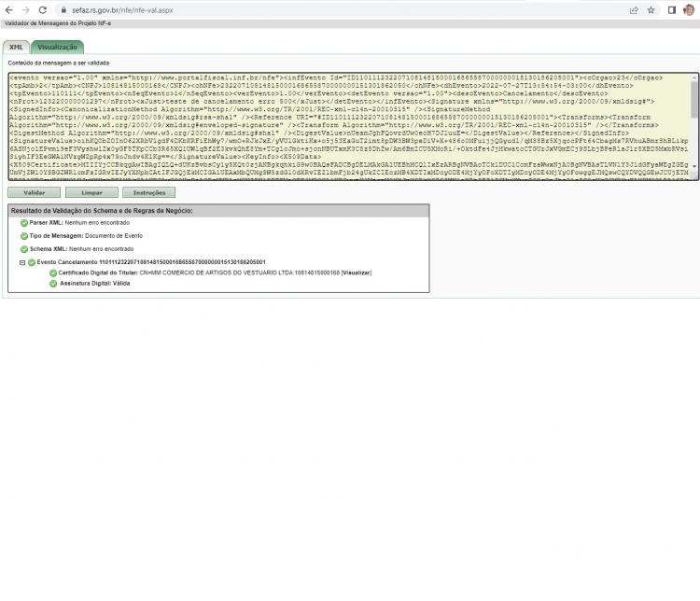Select 'Tipo de Mensagem: Documento de Evento' text
This screenshot has width=700, height=601.
tap(86, 236)
